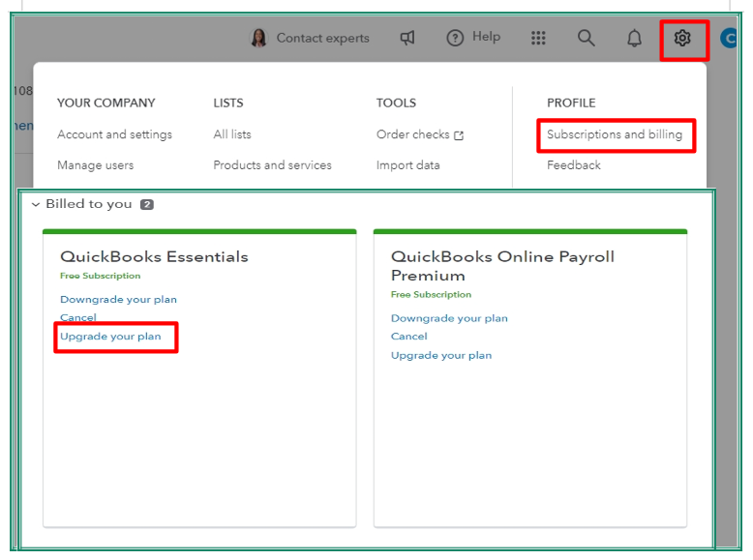
Task: Click the TOOLS heading
Action: 396,103
